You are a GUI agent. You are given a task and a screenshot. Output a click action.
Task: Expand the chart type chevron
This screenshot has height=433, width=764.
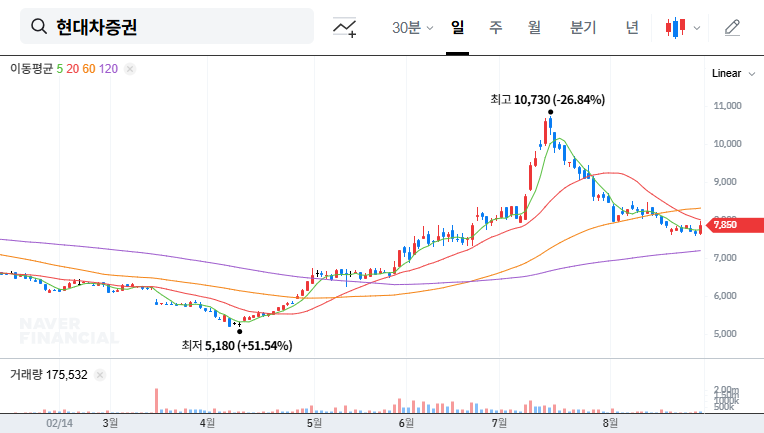point(697,28)
